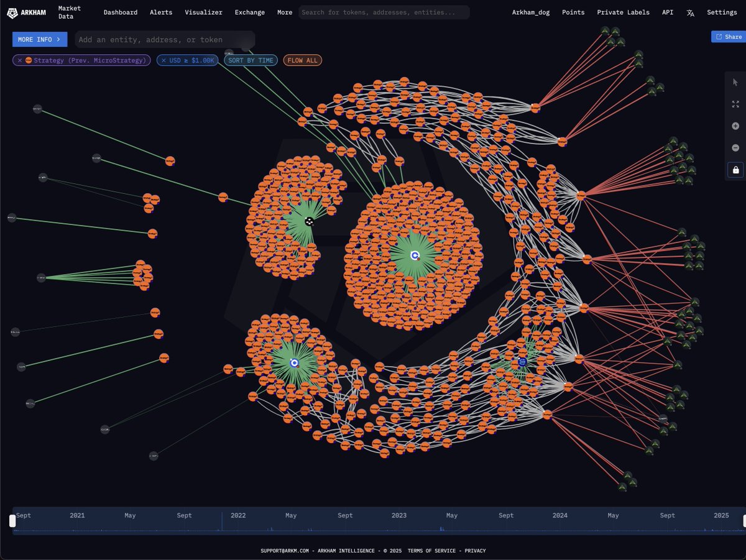Screen dimensions: 746x560
Task: Open Market Data section
Action: (69, 12)
